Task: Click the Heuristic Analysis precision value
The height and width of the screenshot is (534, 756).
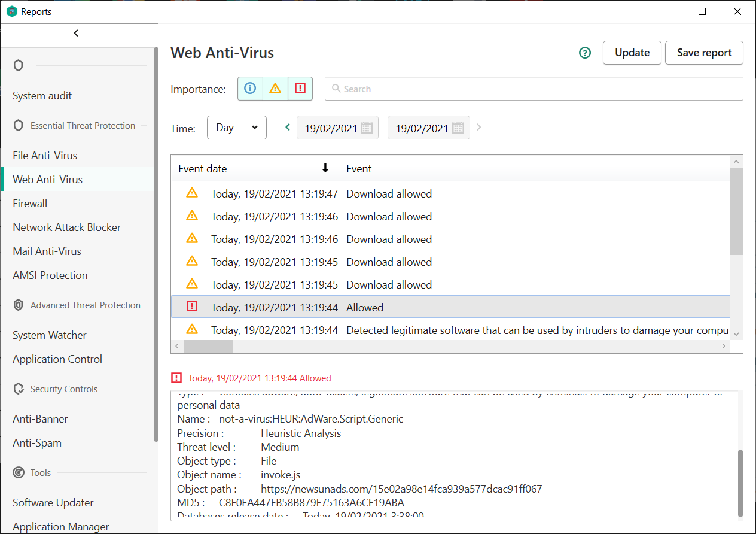Action: pos(301,433)
